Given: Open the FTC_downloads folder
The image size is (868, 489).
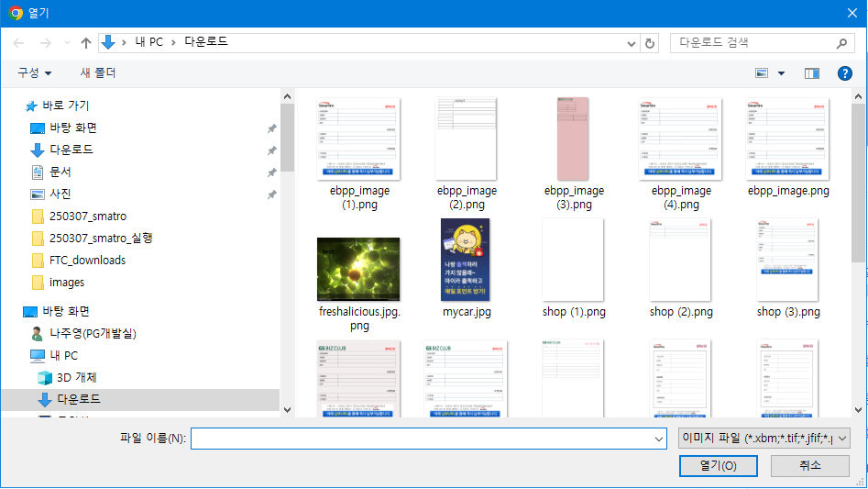Looking at the screenshot, I should pos(87,261).
